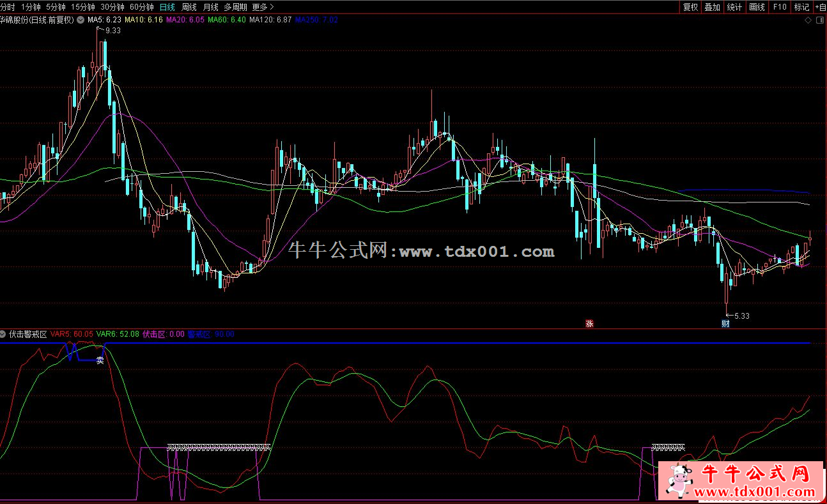This screenshot has height=504, width=827.
Task: Switch to the 5分钟 period tab
Action: click(56, 7)
